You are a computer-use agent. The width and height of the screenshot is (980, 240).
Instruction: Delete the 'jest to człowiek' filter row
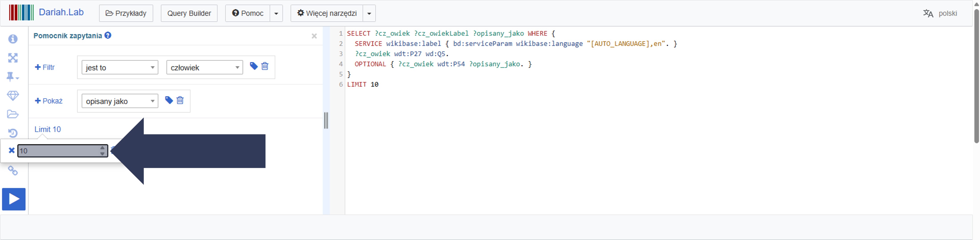[x=265, y=67]
